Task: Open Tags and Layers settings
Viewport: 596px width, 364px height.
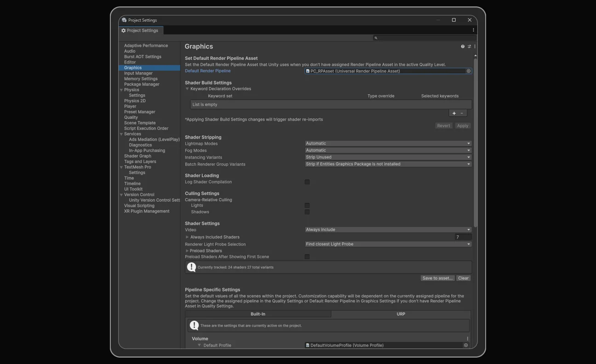Action: click(x=140, y=161)
